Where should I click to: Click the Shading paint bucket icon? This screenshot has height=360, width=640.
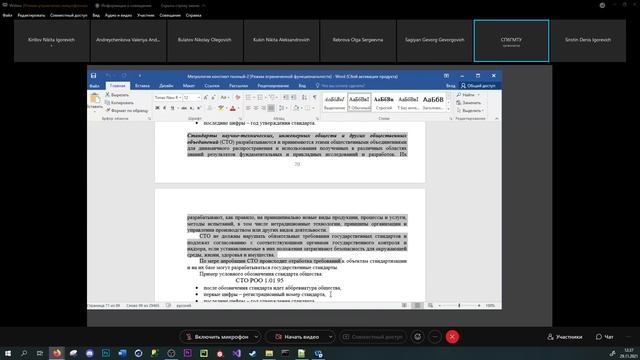tap(296, 108)
